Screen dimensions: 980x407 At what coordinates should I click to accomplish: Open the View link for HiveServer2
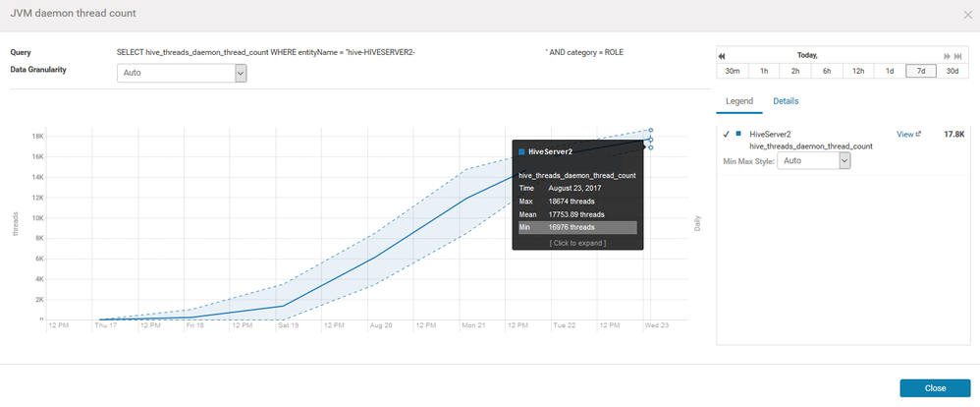[x=904, y=134]
